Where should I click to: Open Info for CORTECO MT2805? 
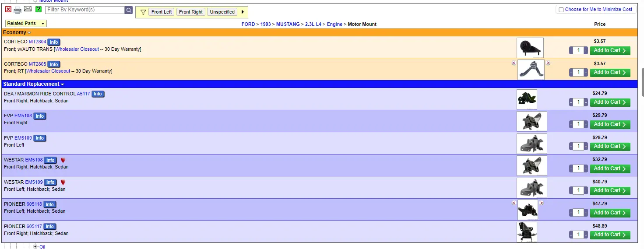(x=53, y=64)
